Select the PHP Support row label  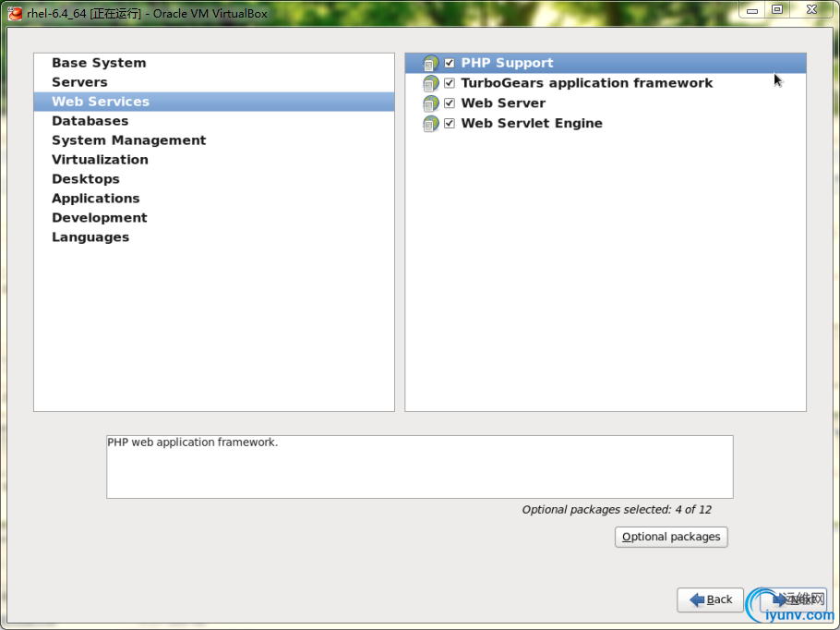(507, 63)
